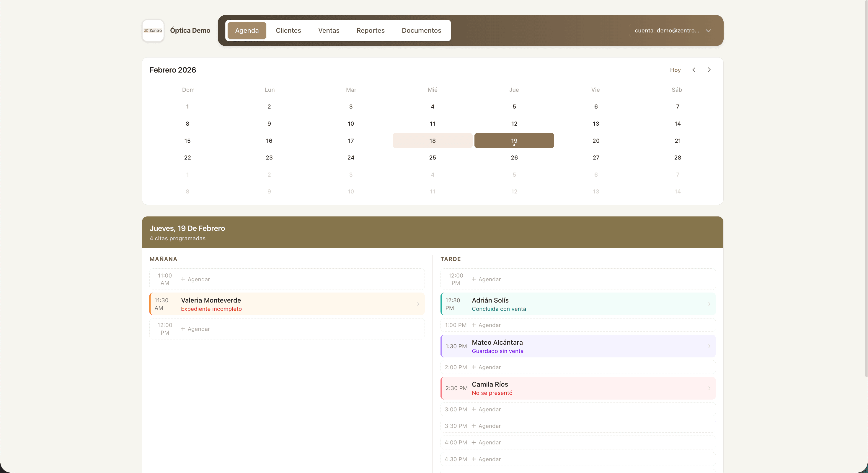Open the Documentos tab
This screenshot has height=473, width=868.
pos(421,30)
